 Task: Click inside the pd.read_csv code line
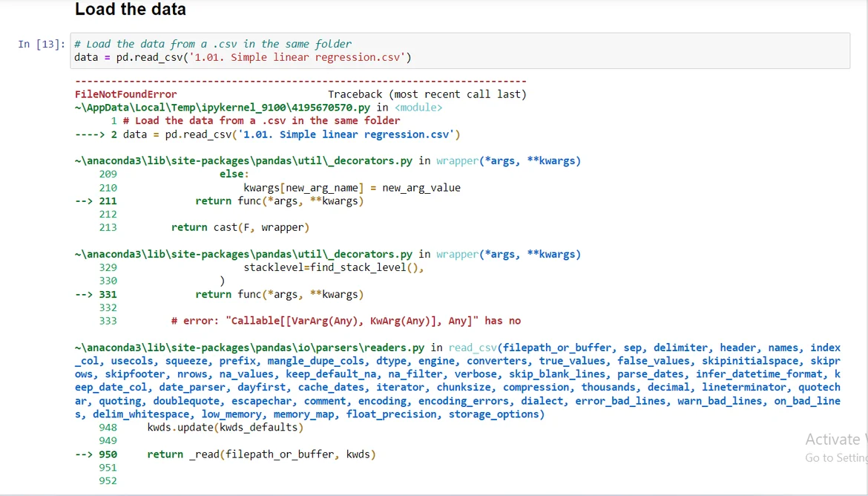[243, 57]
